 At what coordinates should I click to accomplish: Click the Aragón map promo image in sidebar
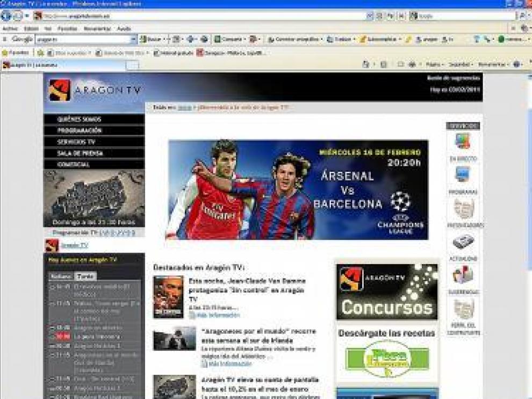click(94, 198)
